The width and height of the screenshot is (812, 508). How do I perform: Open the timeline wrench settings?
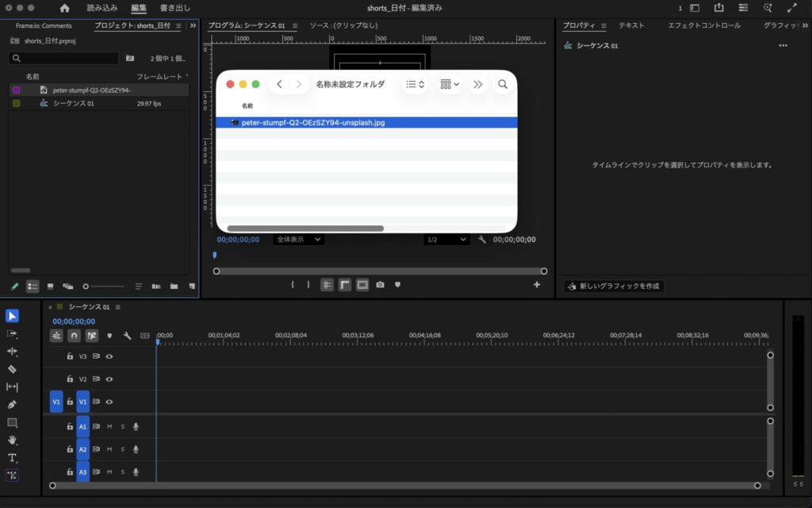click(x=127, y=336)
